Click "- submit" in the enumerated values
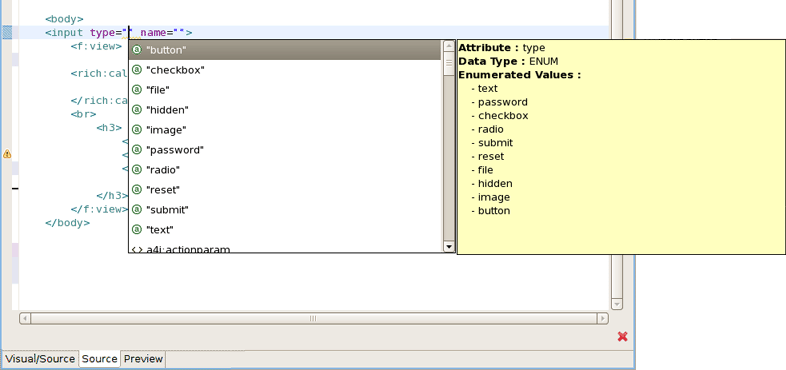Viewport: 786px width, 370px height. (x=492, y=143)
